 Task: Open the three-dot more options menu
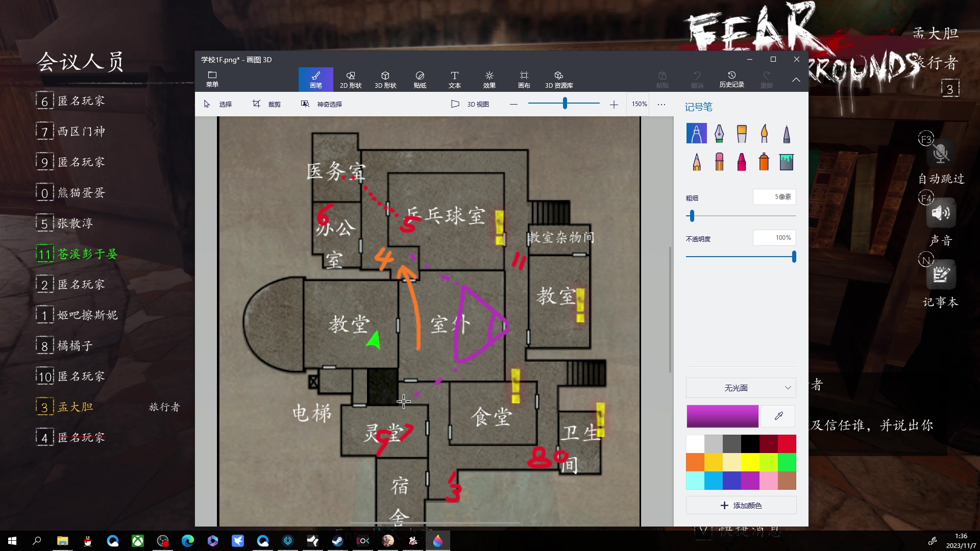(661, 104)
